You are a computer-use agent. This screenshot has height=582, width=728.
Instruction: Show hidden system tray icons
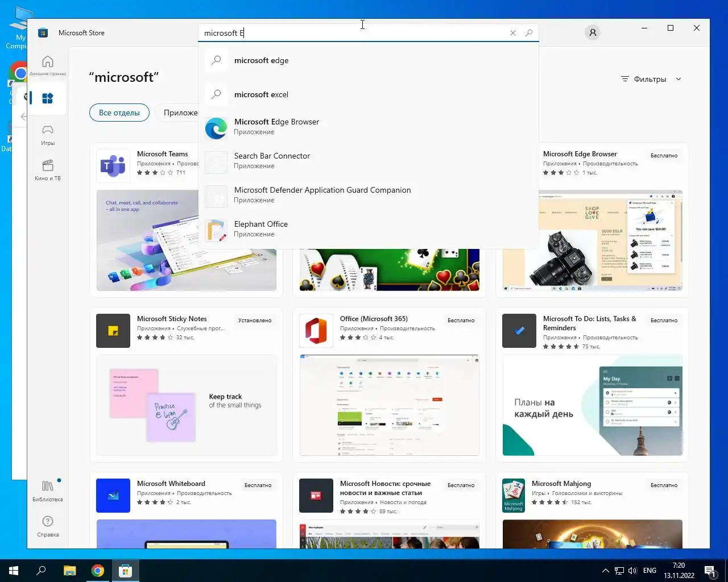tap(606, 571)
